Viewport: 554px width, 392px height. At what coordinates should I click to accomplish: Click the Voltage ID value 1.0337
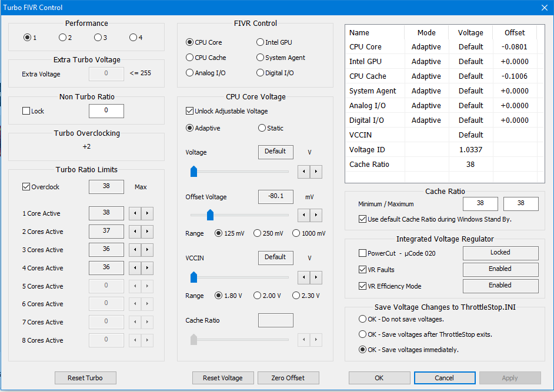[470, 150]
